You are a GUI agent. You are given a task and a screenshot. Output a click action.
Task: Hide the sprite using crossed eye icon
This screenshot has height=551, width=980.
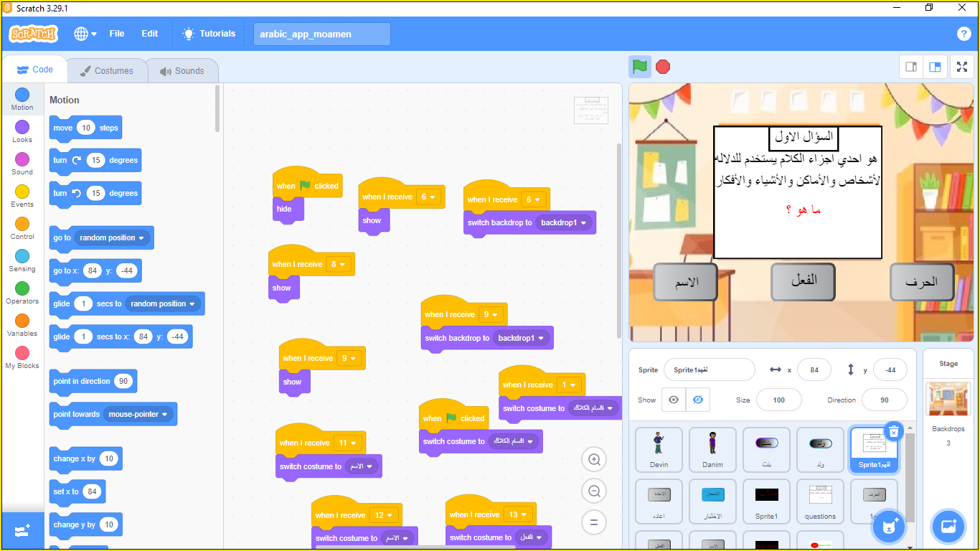[697, 400]
